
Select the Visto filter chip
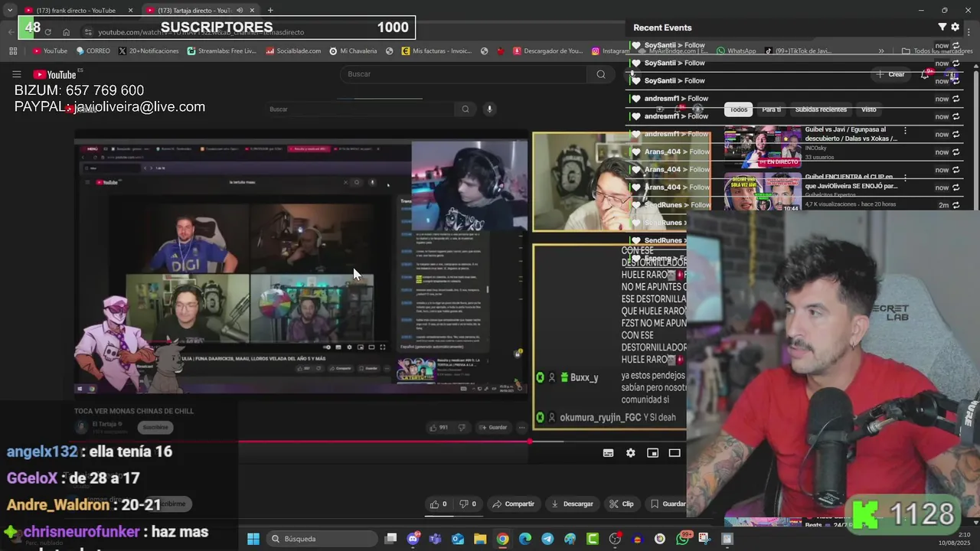click(x=868, y=109)
